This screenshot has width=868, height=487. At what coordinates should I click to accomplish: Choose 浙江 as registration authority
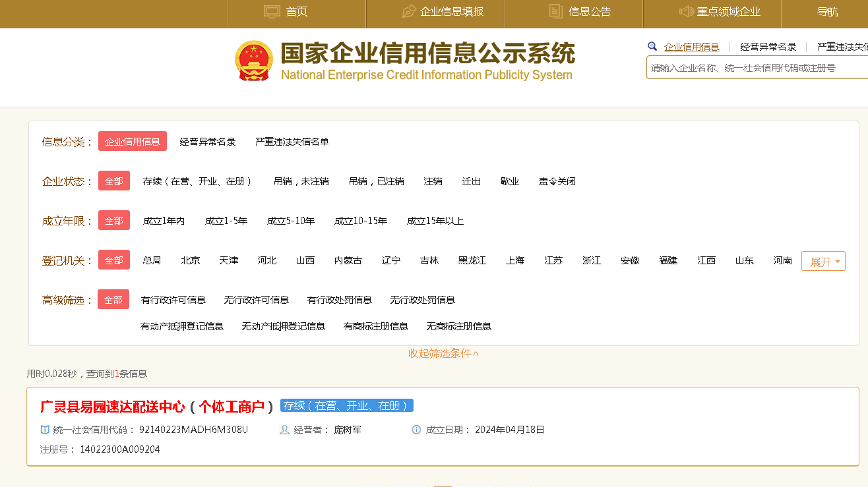tap(592, 260)
